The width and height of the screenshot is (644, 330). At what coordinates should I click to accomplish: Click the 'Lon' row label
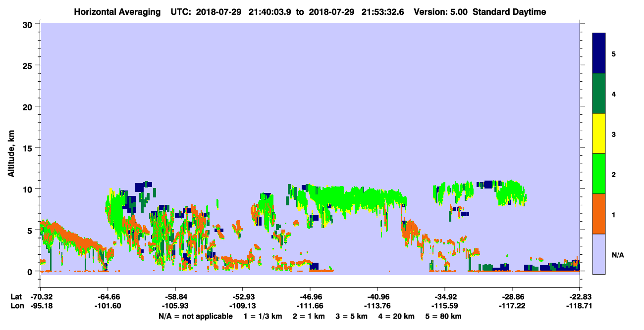click(x=16, y=306)
